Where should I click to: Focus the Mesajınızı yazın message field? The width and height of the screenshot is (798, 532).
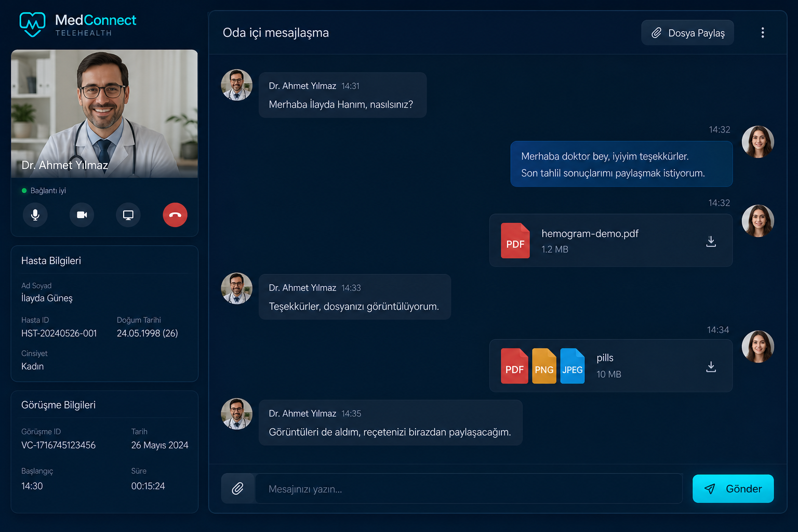coord(469,488)
